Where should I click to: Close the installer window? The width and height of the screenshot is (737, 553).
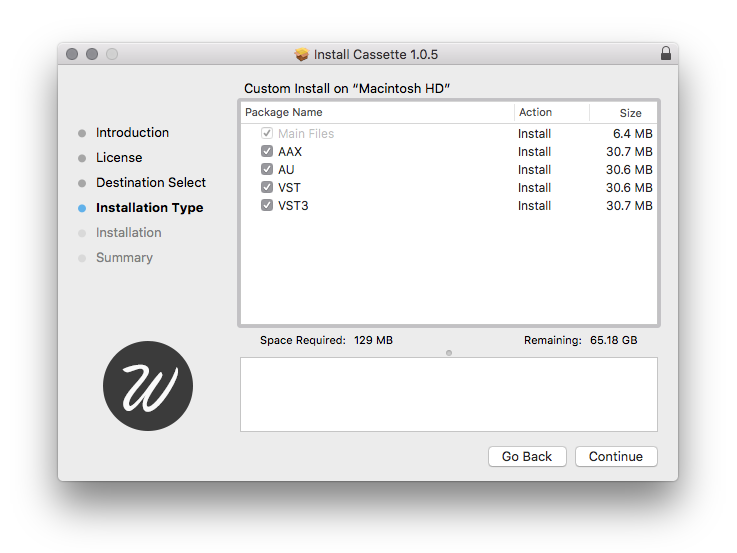[x=72, y=54]
